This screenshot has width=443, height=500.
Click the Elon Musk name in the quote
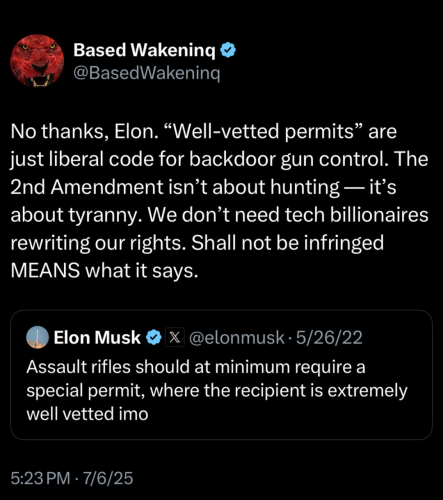(97, 337)
